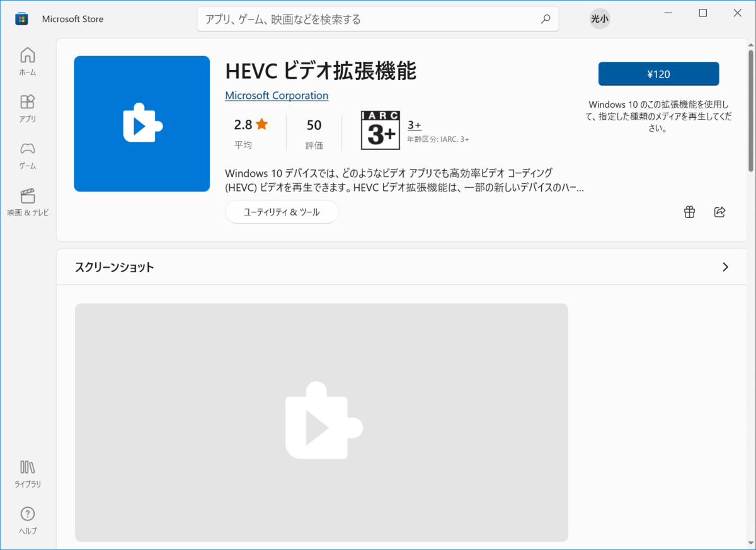Select 映画 & テレビ sidebar icon

[x=27, y=202]
